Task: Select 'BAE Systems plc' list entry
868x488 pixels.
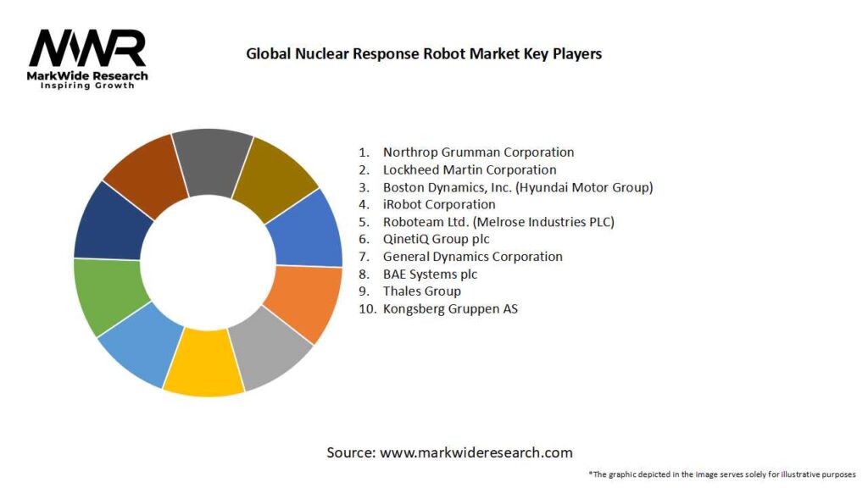Action: (430, 274)
